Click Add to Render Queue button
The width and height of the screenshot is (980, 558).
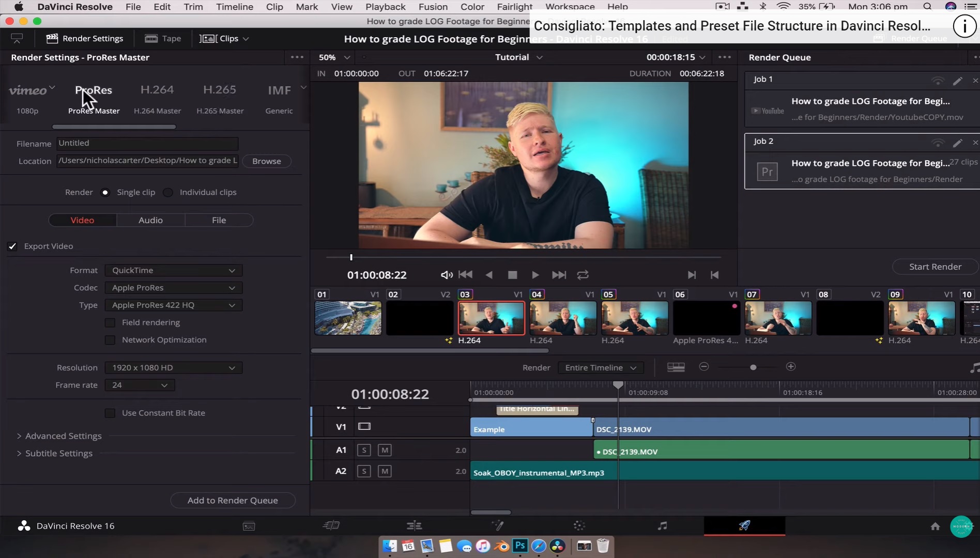click(233, 500)
